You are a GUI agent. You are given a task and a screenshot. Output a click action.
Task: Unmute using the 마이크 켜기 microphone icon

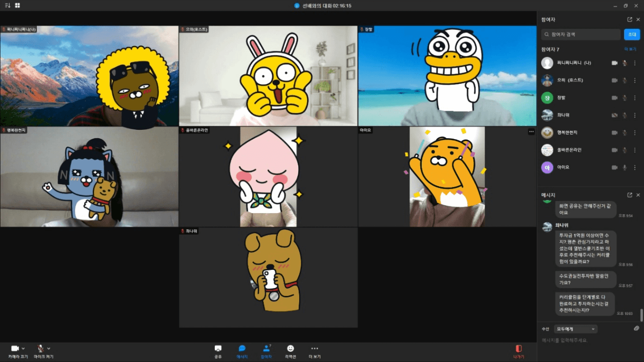click(41, 348)
